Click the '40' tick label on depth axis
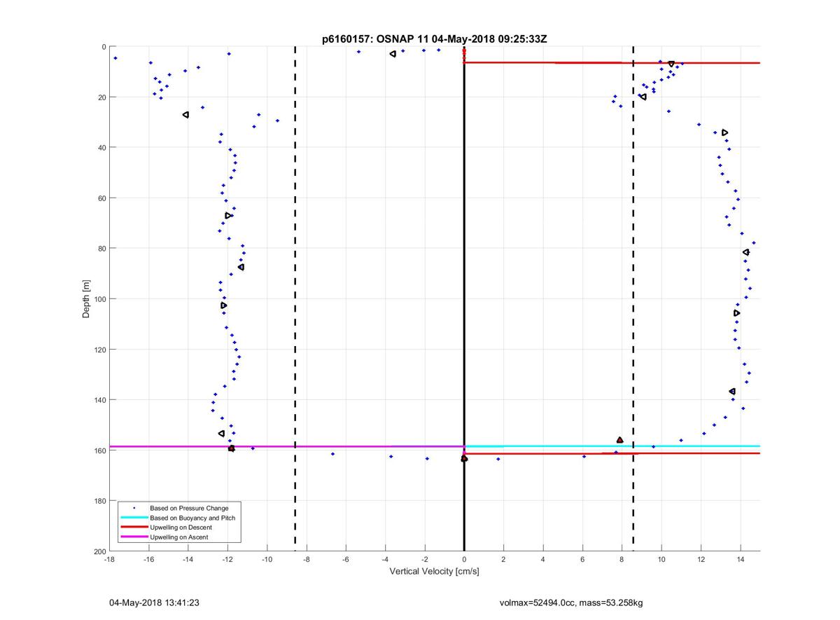Viewport: 840px width, 620px height. click(101, 148)
